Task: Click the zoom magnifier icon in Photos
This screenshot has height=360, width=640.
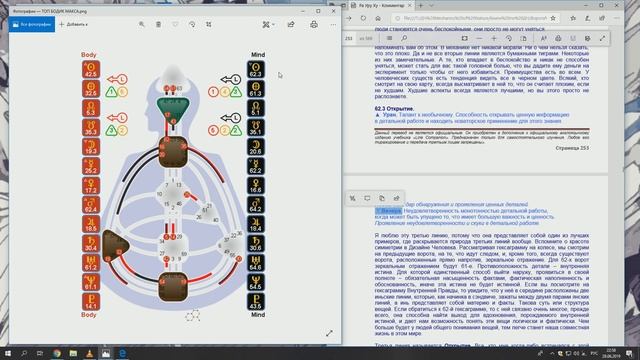Action: click(x=142, y=24)
